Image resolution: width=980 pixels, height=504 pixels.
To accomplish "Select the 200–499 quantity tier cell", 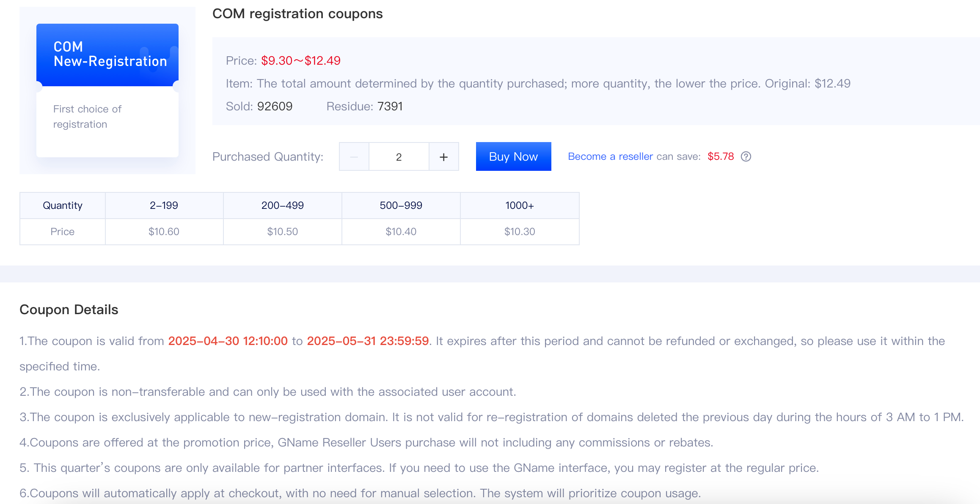I will [x=283, y=205].
